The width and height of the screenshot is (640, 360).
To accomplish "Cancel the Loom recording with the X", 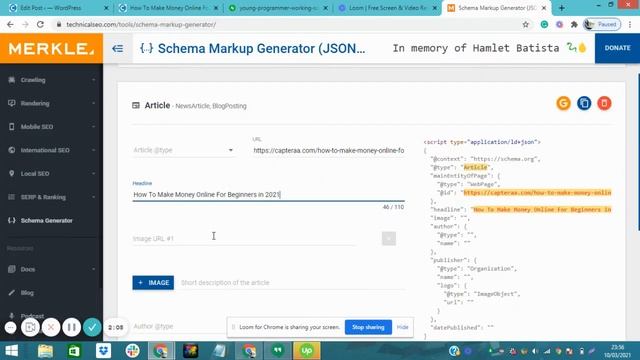I will tap(51, 327).
